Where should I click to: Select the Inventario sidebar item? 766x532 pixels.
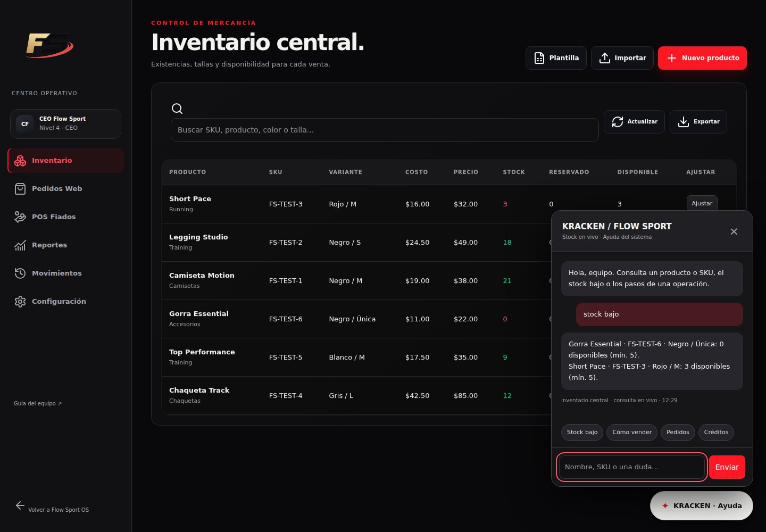66,161
